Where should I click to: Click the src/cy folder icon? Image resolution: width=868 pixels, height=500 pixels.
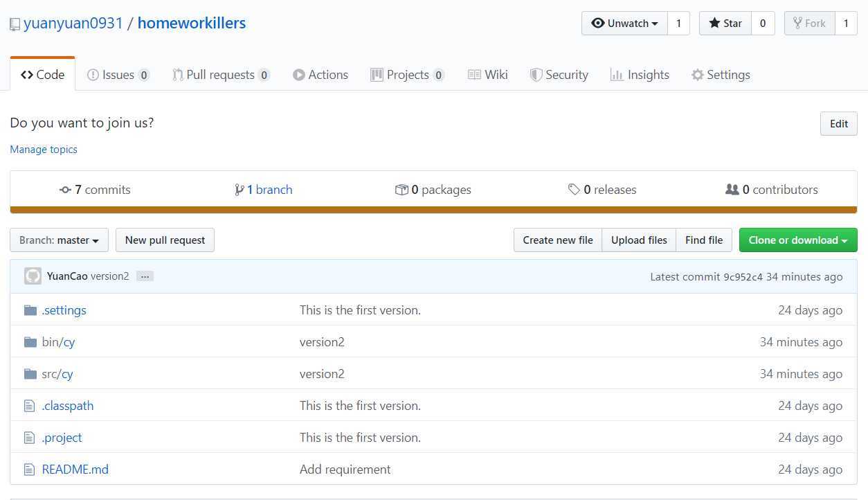[30, 374]
